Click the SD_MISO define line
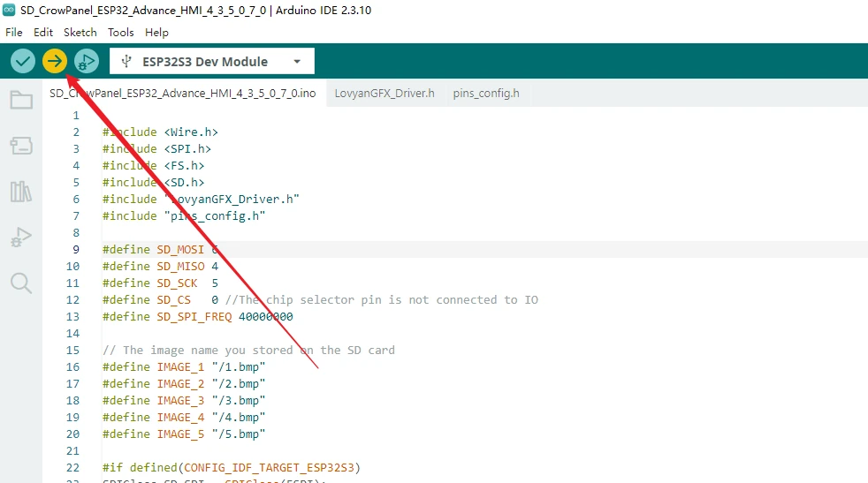The width and height of the screenshot is (868, 483). (x=161, y=266)
